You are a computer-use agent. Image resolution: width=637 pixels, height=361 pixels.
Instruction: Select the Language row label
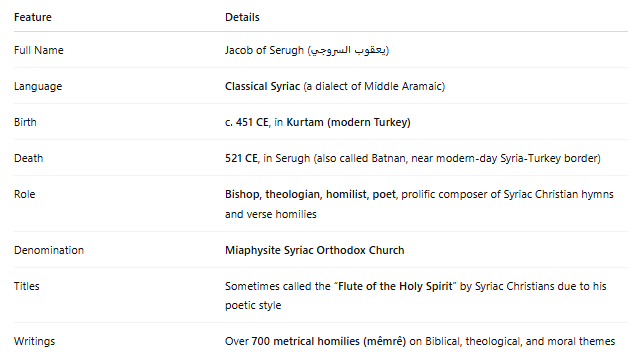38,86
